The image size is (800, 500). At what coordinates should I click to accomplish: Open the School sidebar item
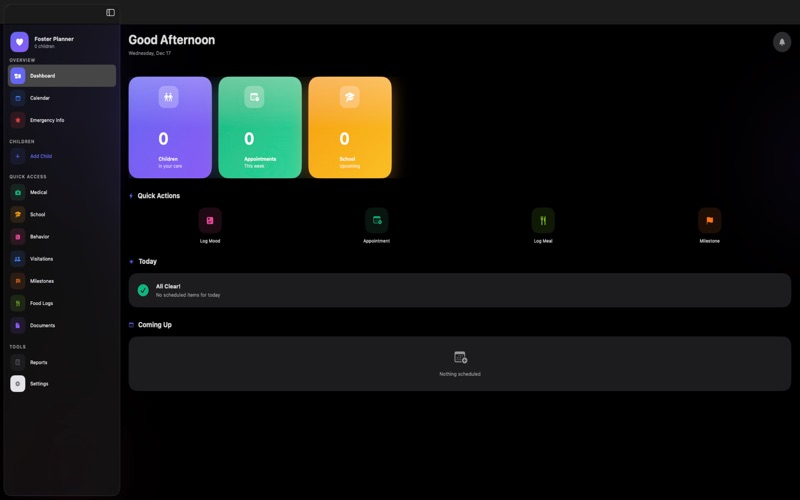coord(62,214)
